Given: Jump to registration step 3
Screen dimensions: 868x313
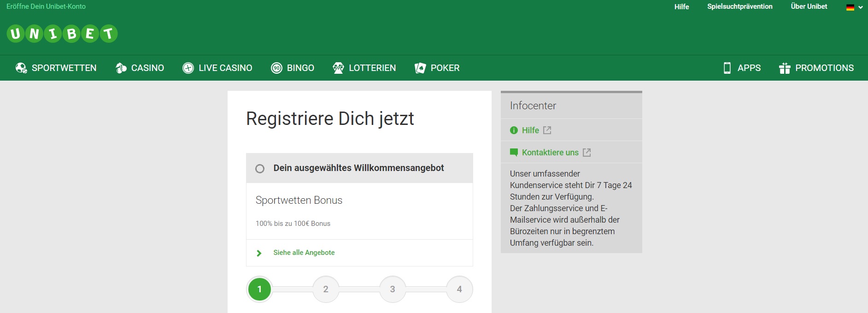Looking at the screenshot, I should 393,289.
